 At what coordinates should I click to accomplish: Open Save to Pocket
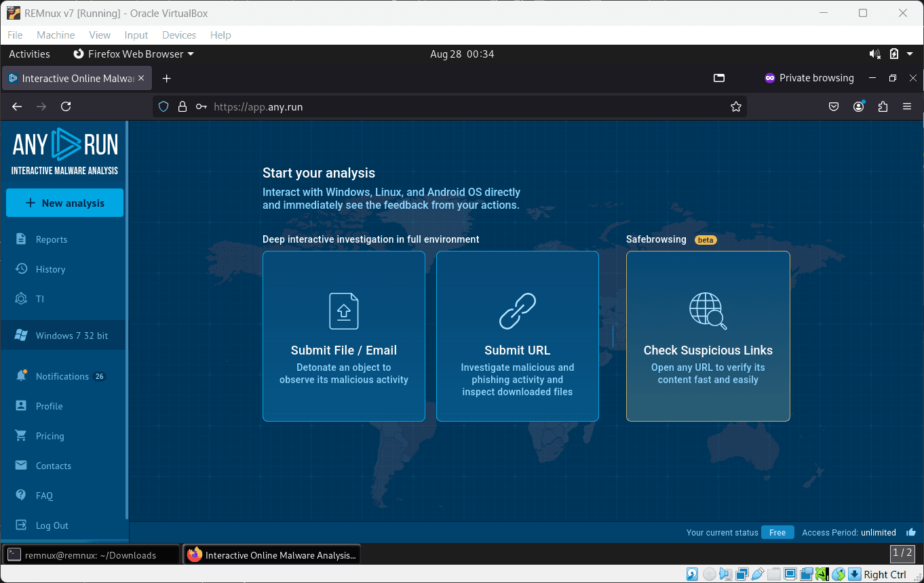pyautogui.click(x=834, y=106)
